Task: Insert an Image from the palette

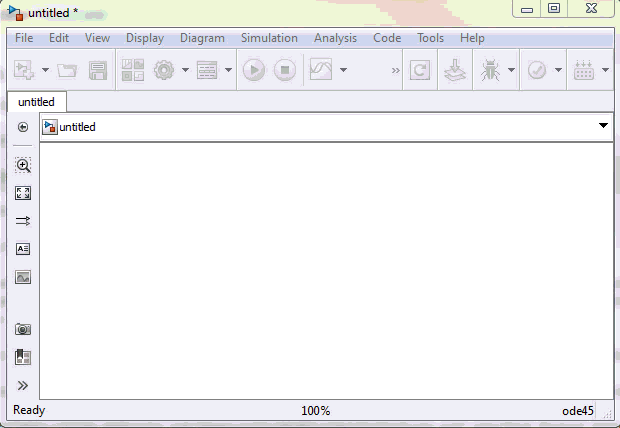Action: pos(23,277)
